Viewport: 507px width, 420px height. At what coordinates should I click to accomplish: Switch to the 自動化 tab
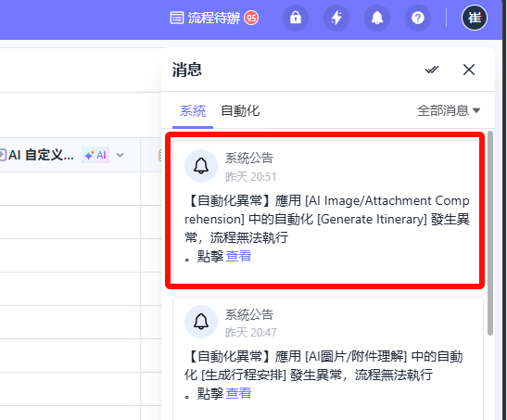click(x=240, y=111)
